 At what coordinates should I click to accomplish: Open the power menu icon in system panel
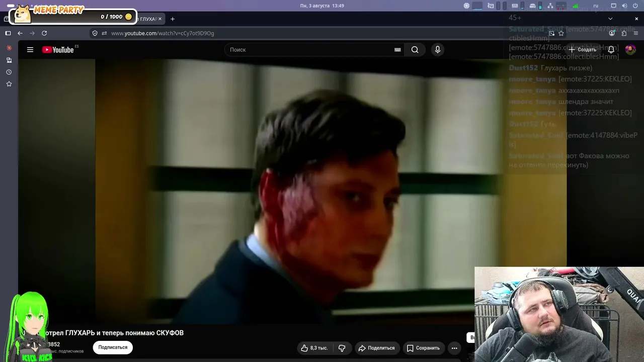635,6
